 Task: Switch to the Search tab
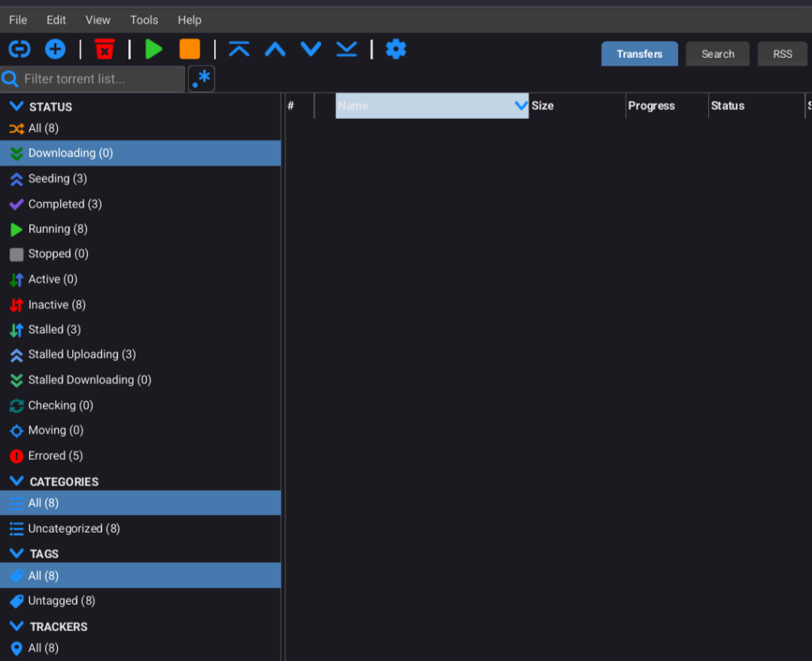coord(718,54)
